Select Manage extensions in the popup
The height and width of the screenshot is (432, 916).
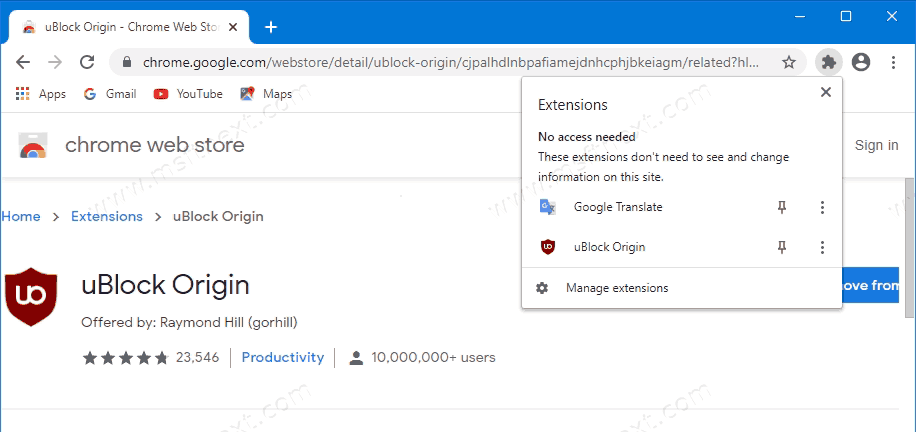(x=616, y=288)
